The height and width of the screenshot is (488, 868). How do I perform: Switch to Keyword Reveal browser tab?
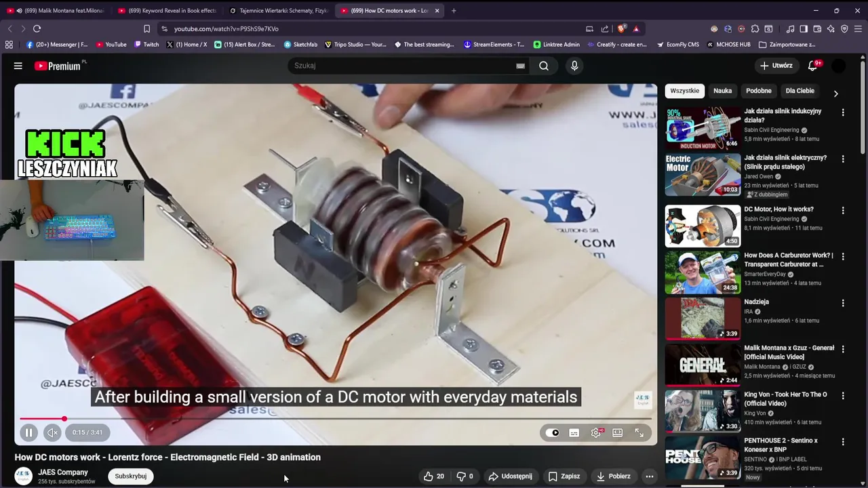167,11
